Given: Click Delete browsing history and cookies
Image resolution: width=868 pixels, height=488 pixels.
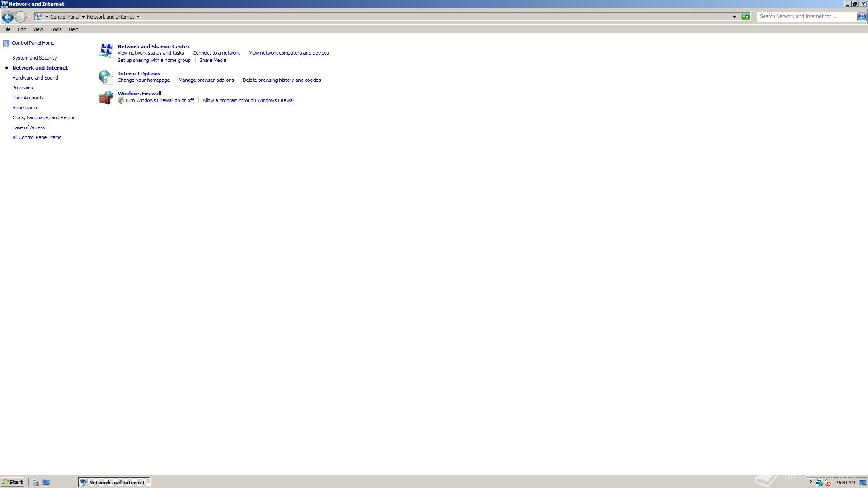Looking at the screenshot, I should coord(282,80).
